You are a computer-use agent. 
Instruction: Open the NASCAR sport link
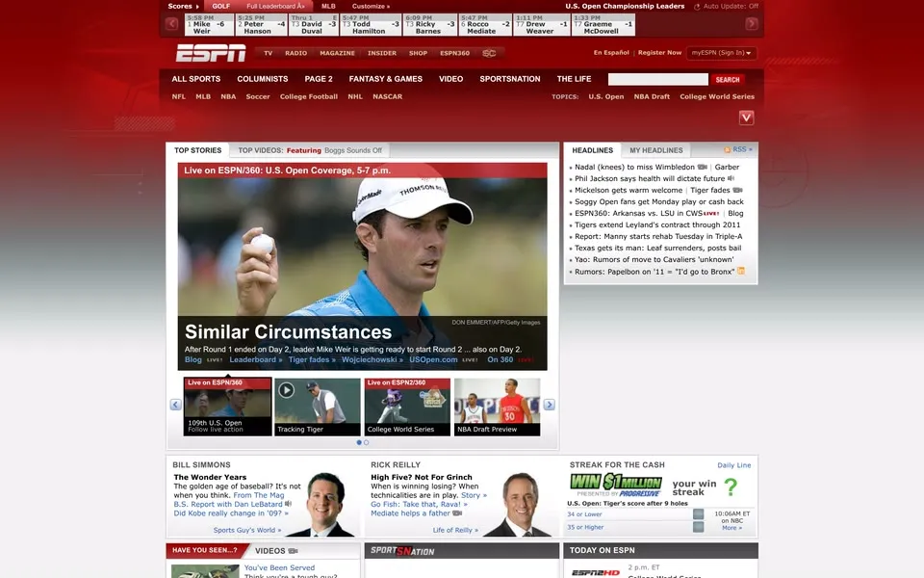(x=387, y=96)
